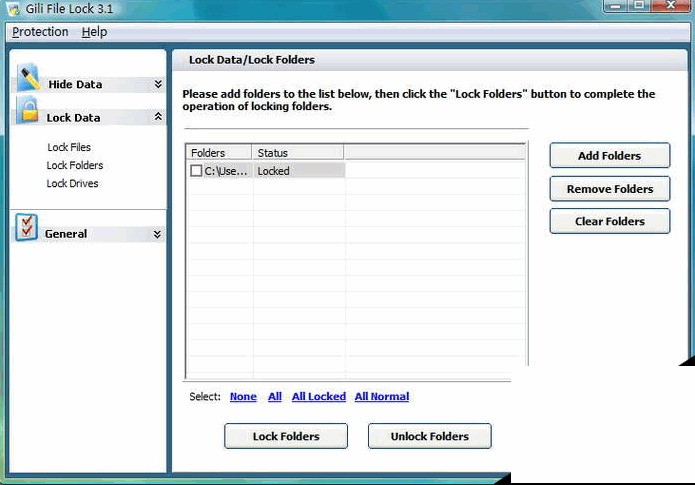Click the Gili File Lock title bar icon

tap(13, 9)
